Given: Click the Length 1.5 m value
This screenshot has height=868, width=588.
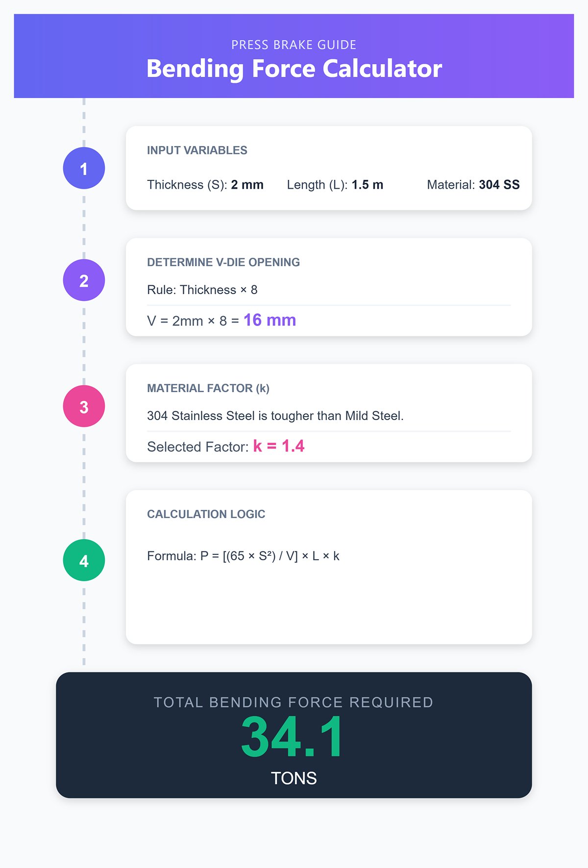Looking at the screenshot, I should point(367,185).
